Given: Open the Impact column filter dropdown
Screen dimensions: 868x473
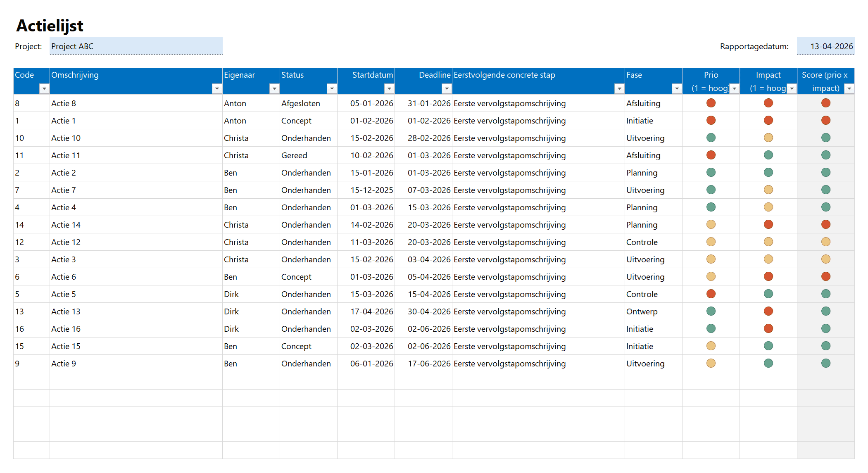Looking at the screenshot, I should click(792, 88).
